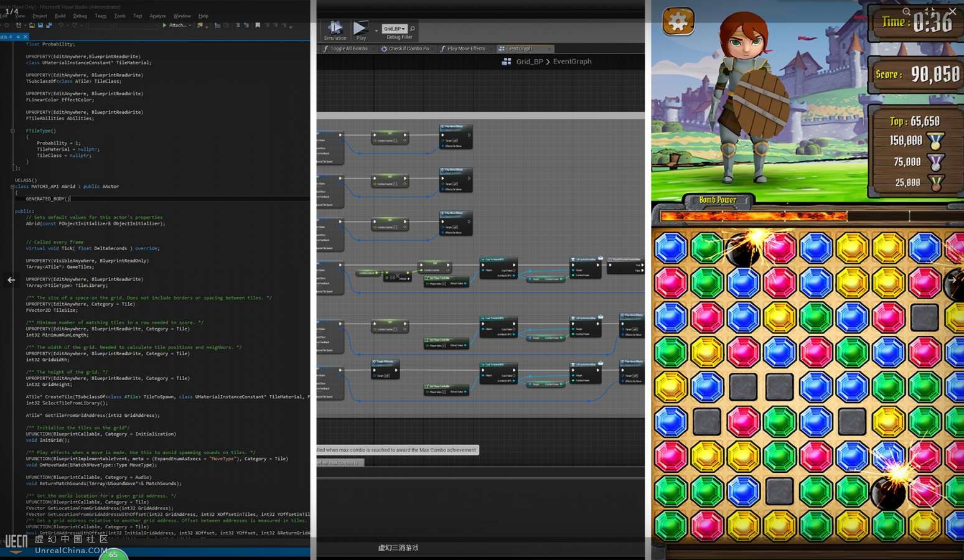Click the Play button in Unreal toolbar
Viewport: 964px width, 560px height.
[361, 31]
